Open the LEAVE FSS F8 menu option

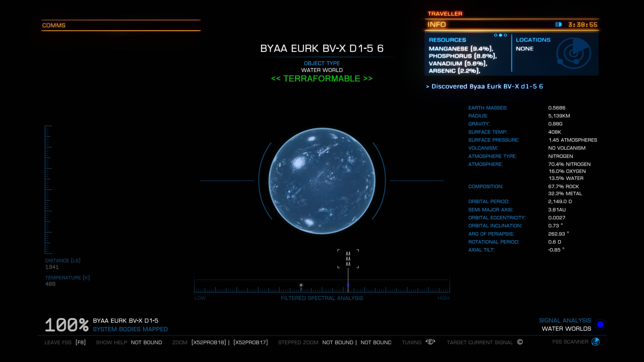[x=64, y=342]
